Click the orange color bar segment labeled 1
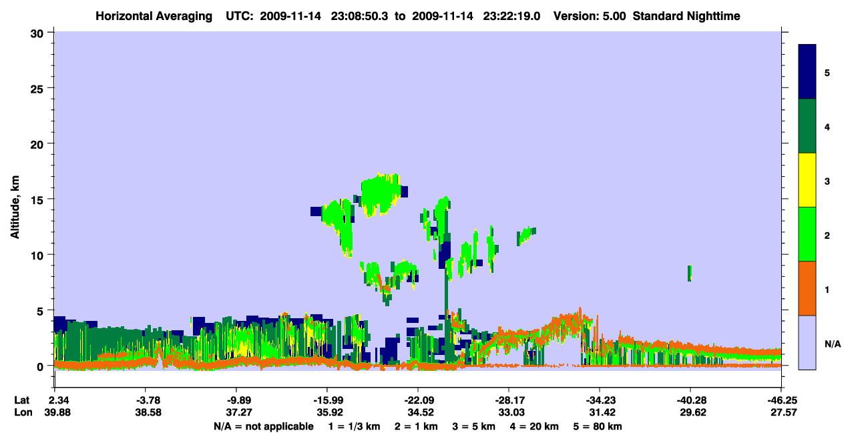 click(x=807, y=288)
